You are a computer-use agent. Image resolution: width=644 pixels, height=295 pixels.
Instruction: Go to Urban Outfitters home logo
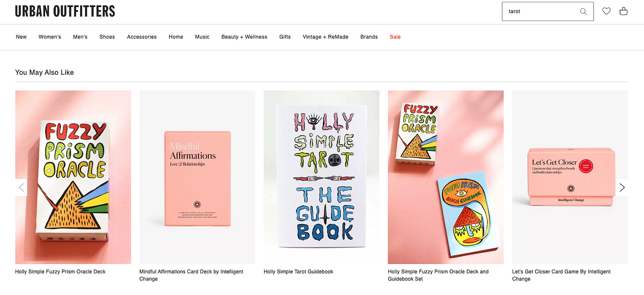coord(65,11)
